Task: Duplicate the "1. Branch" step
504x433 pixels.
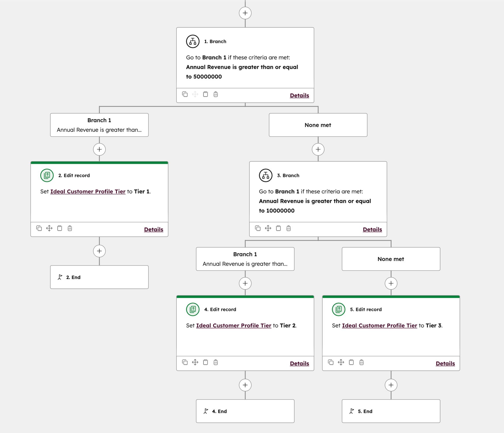Action: (x=185, y=94)
